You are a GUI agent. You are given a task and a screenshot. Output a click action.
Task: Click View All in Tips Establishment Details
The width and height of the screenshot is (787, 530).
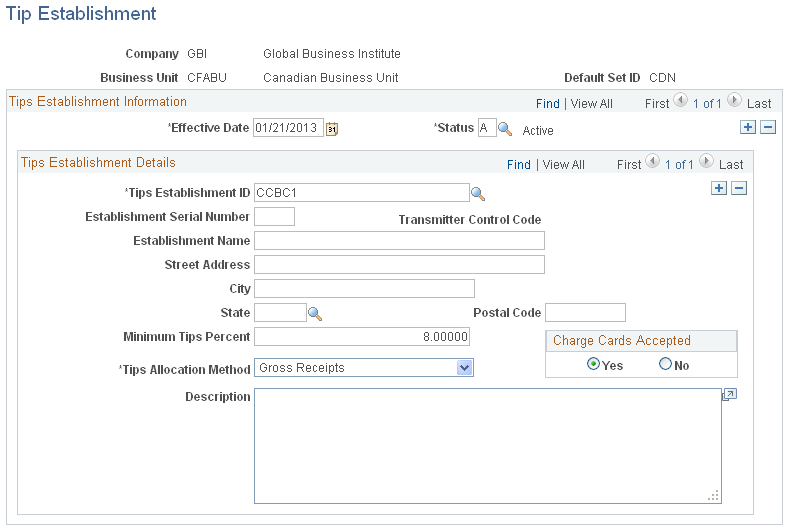coord(563,165)
